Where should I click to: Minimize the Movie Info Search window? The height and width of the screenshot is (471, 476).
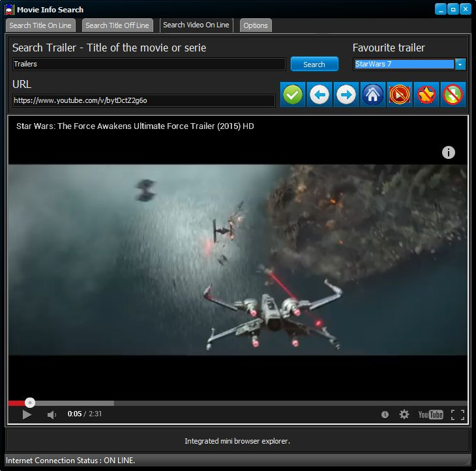coord(441,10)
